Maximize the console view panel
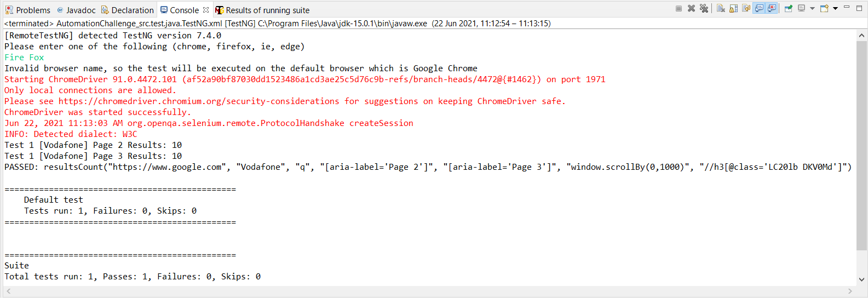The width and height of the screenshot is (868, 298). click(x=859, y=8)
